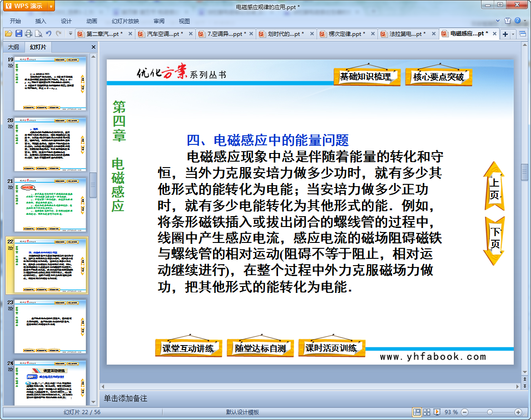This screenshot has width=531, height=420.
Task: Click 下页 arrow on slide
Action: pos(494,241)
